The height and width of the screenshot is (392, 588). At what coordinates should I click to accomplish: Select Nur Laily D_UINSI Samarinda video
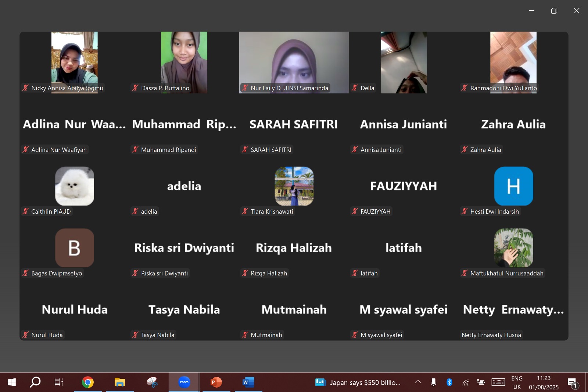[294, 63]
